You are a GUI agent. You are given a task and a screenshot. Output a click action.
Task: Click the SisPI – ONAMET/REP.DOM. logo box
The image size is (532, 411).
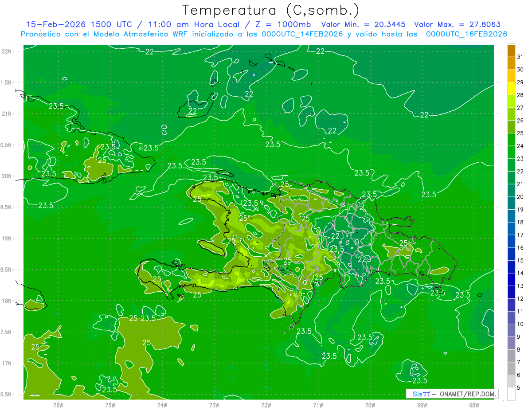tap(452, 394)
